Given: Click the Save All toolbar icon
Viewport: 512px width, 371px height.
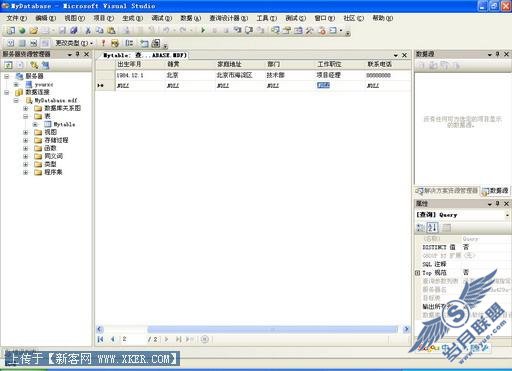Looking at the screenshot, I should pos(74,31).
